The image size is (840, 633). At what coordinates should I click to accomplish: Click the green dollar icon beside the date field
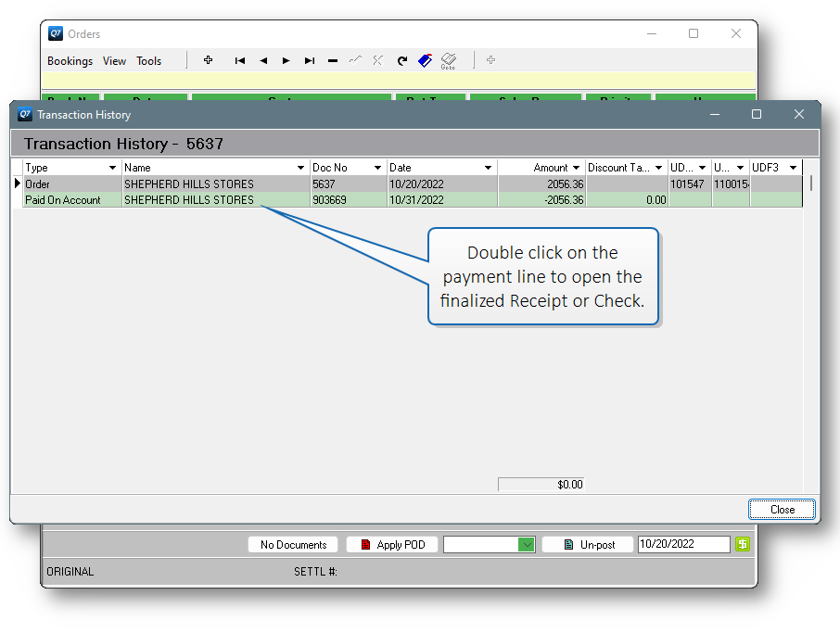pyautogui.click(x=742, y=544)
